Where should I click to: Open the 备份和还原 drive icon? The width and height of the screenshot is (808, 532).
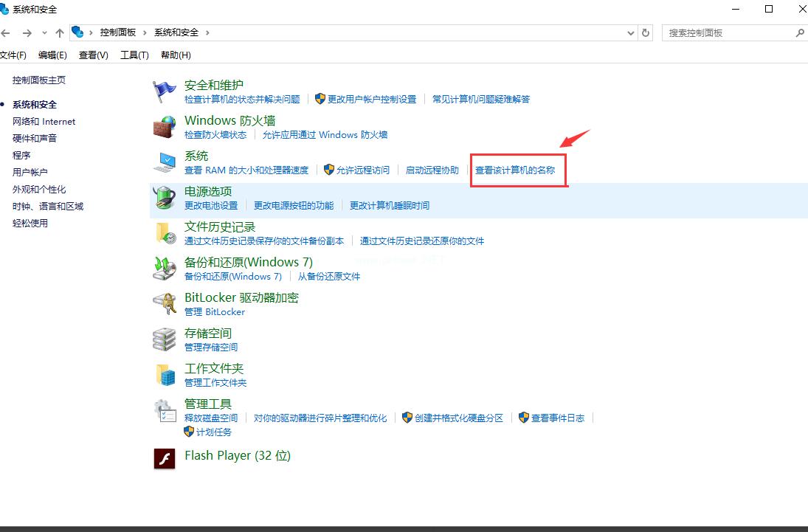(x=165, y=269)
